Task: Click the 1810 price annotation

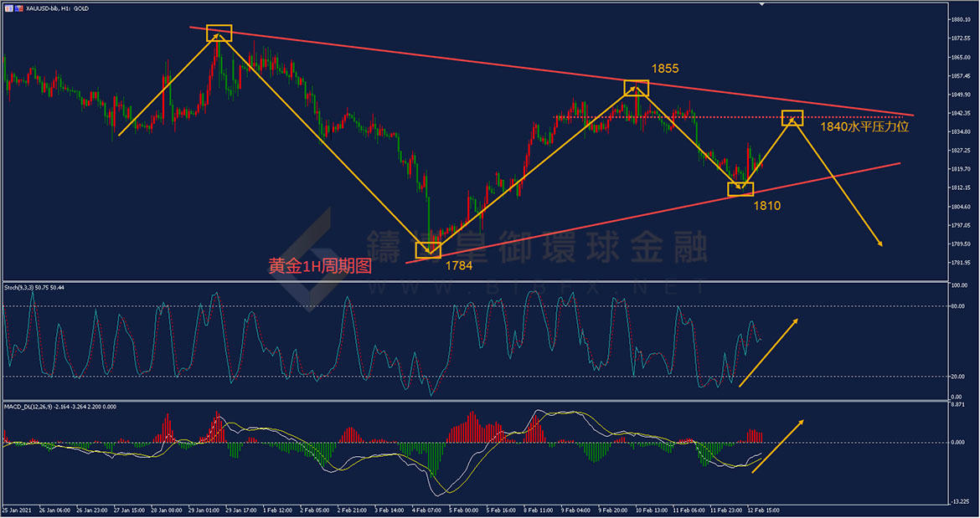Action: click(766, 205)
